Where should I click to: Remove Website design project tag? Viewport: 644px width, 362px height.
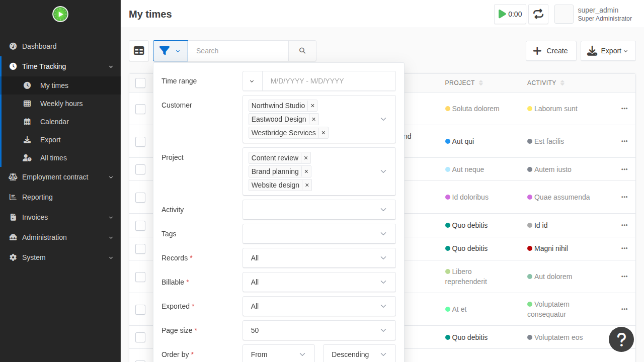(307, 185)
